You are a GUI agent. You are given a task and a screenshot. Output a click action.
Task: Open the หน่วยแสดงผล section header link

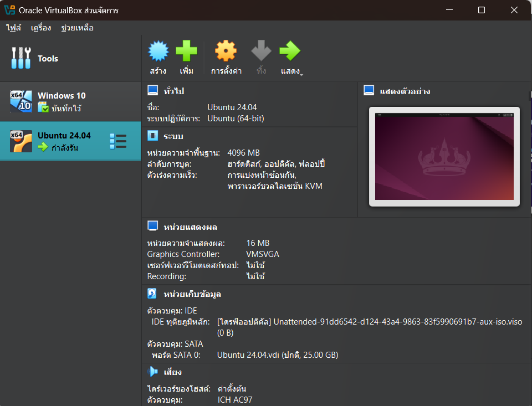click(x=190, y=227)
